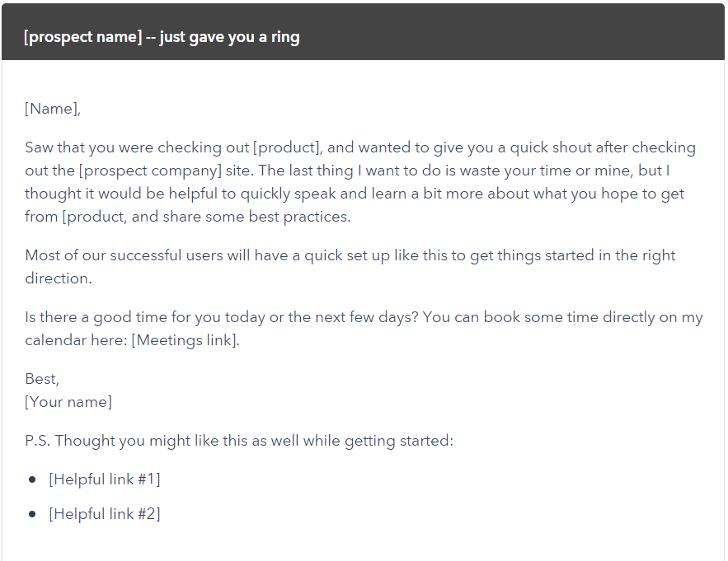Click the [Meetings link] placeholder

point(186,340)
